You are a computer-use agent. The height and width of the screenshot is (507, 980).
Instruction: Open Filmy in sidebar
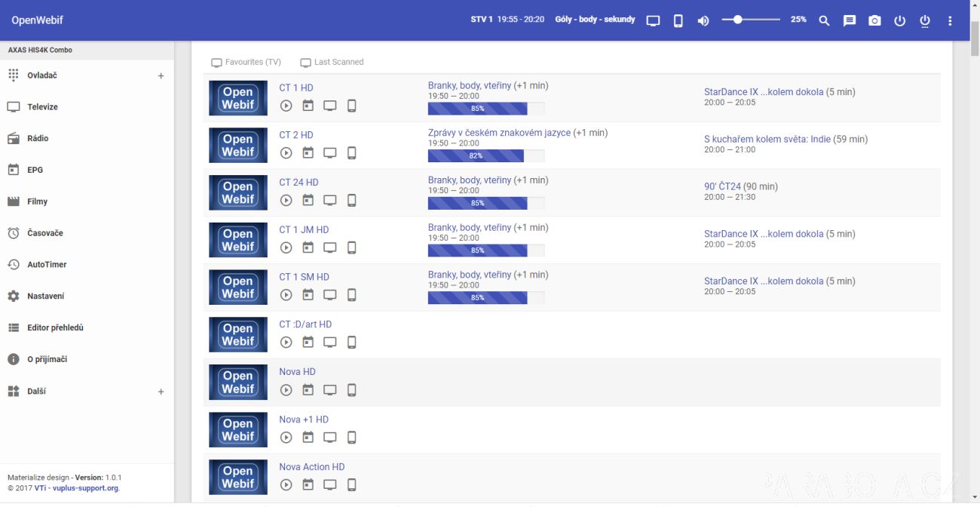coord(87,201)
